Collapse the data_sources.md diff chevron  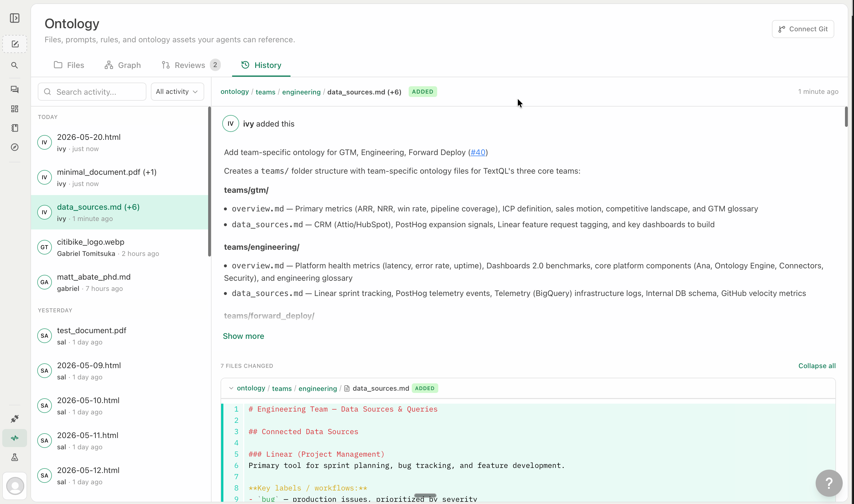click(231, 388)
